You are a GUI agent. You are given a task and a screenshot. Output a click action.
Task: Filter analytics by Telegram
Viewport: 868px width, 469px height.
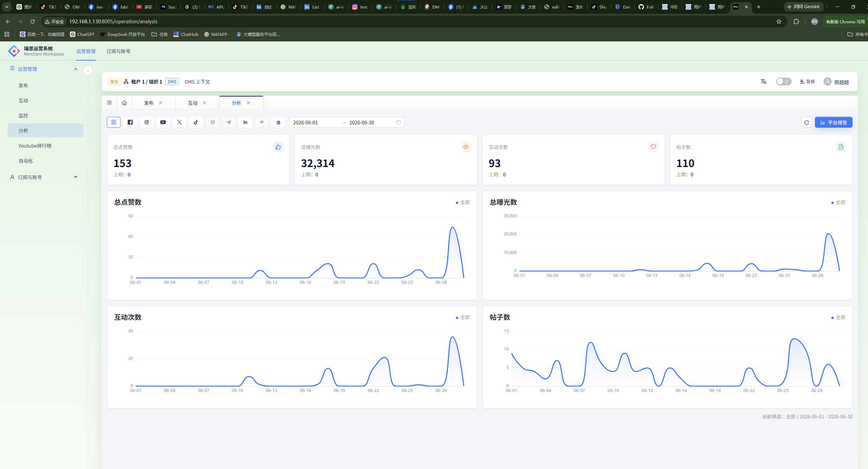[229, 122]
